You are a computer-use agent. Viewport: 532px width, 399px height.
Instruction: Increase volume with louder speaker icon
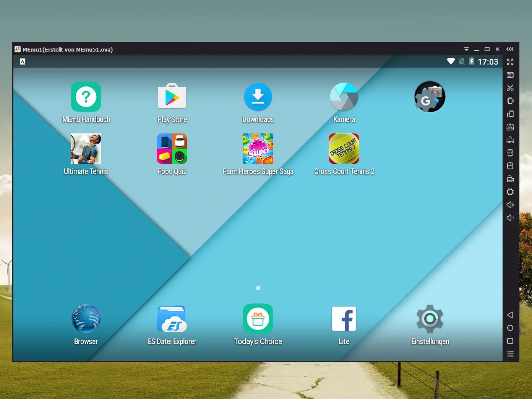pyautogui.click(x=510, y=205)
